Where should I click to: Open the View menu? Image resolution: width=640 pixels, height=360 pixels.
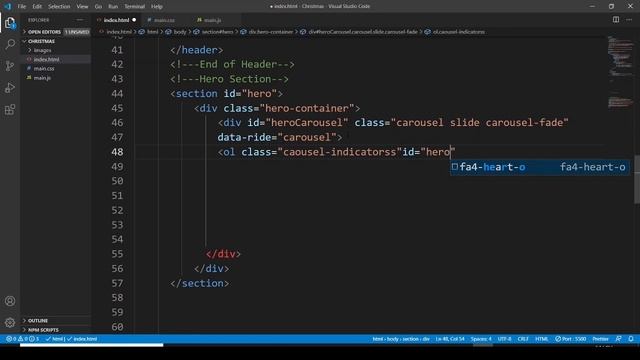(82, 7)
